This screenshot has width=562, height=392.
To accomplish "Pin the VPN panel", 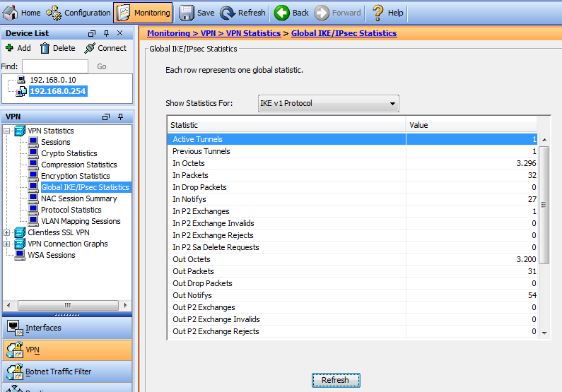I will tap(120, 117).
